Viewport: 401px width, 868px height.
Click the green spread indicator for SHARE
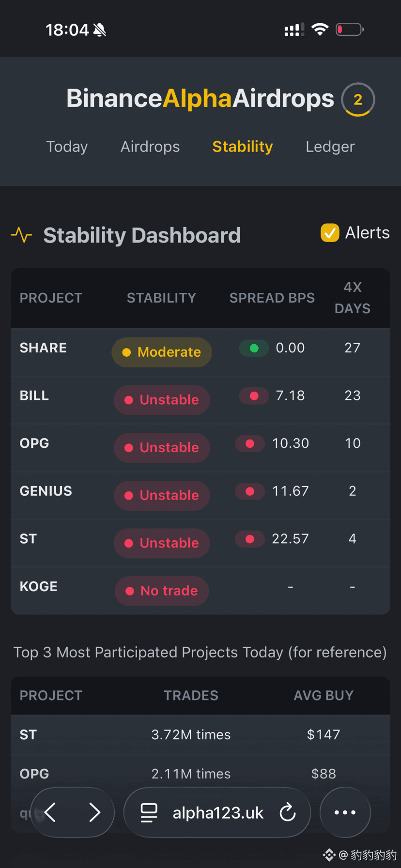254,348
